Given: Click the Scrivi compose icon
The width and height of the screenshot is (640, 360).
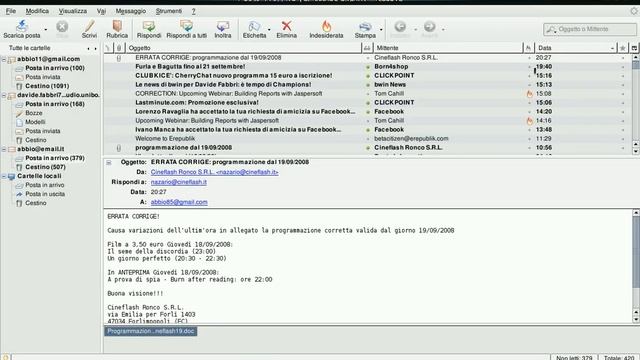Looking at the screenshot, I should pyautogui.click(x=89, y=26).
